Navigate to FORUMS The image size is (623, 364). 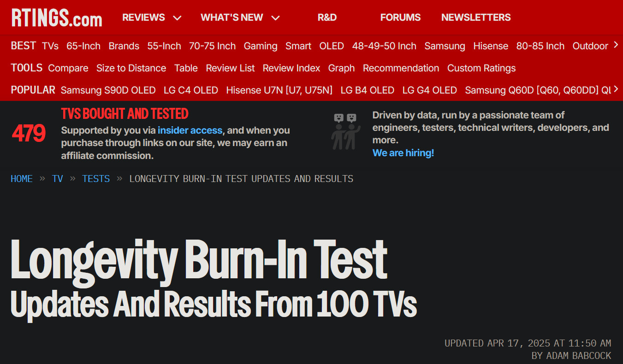click(400, 17)
